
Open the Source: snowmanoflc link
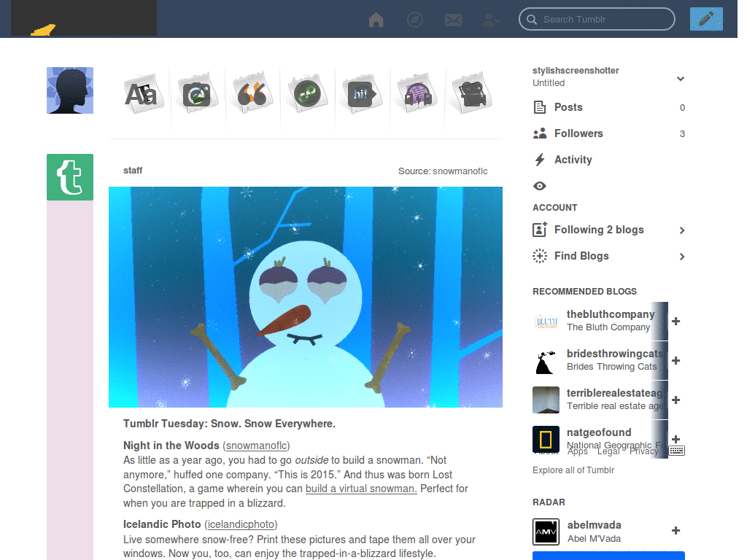(443, 171)
